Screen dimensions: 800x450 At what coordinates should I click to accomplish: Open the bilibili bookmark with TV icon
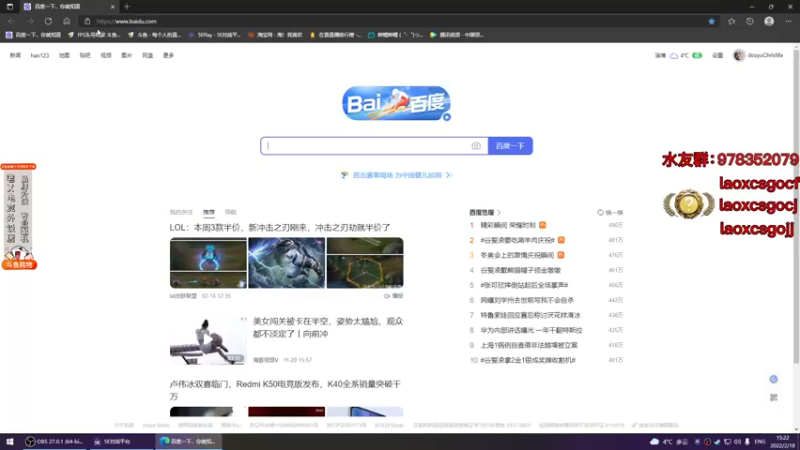pos(396,35)
